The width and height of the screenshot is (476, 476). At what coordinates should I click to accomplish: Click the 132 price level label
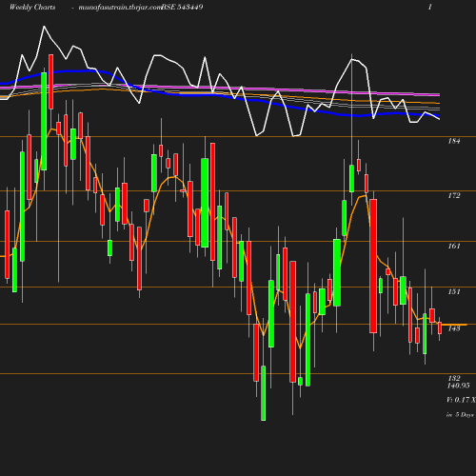pyautogui.click(x=454, y=378)
